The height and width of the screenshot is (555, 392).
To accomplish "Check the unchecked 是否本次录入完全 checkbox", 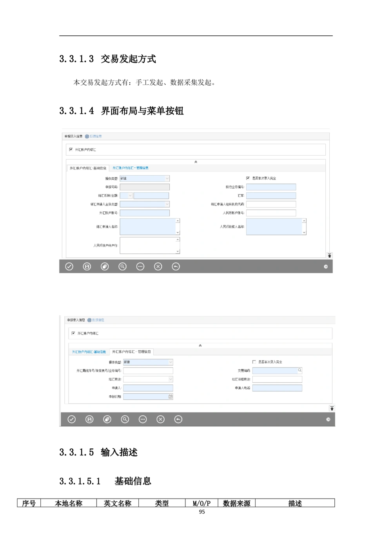I will pos(254,362).
